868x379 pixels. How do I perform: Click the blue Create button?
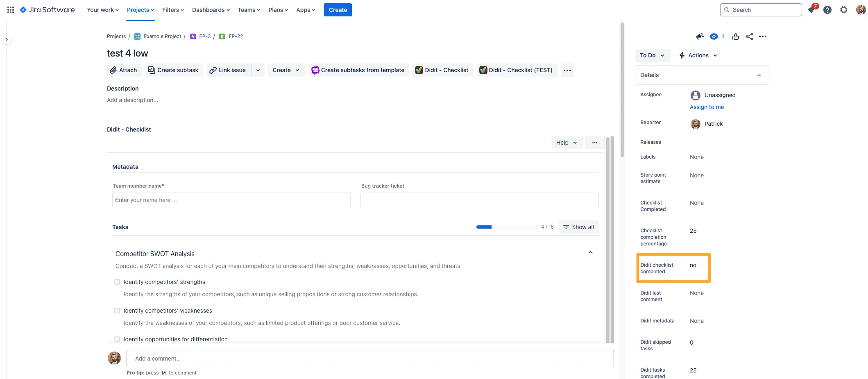(338, 10)
